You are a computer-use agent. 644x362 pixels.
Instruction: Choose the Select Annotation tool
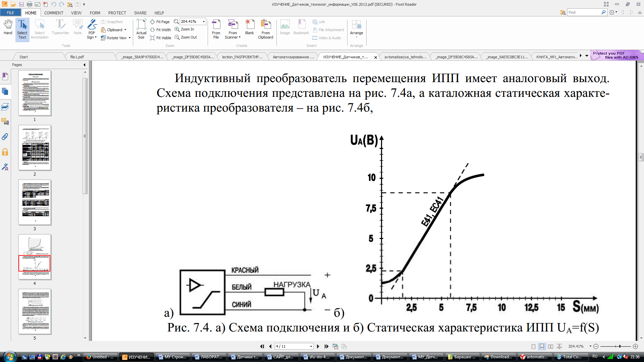point(40,29)
